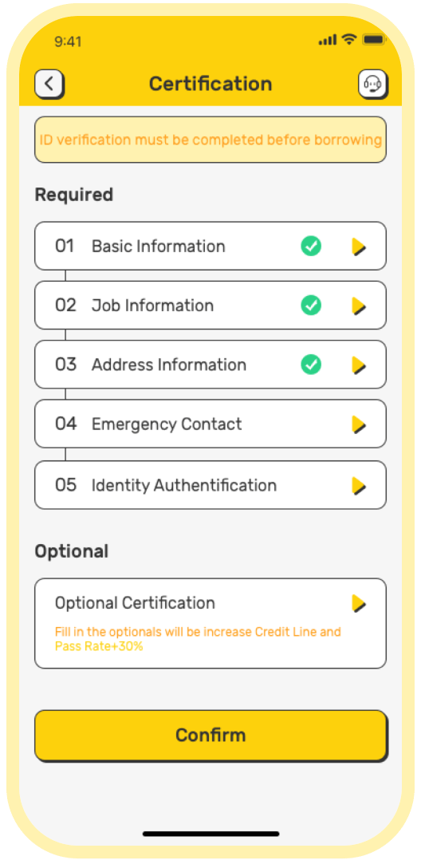
Task: Click the green checkmark beside Address Information
Action: [x=311, y=365]
